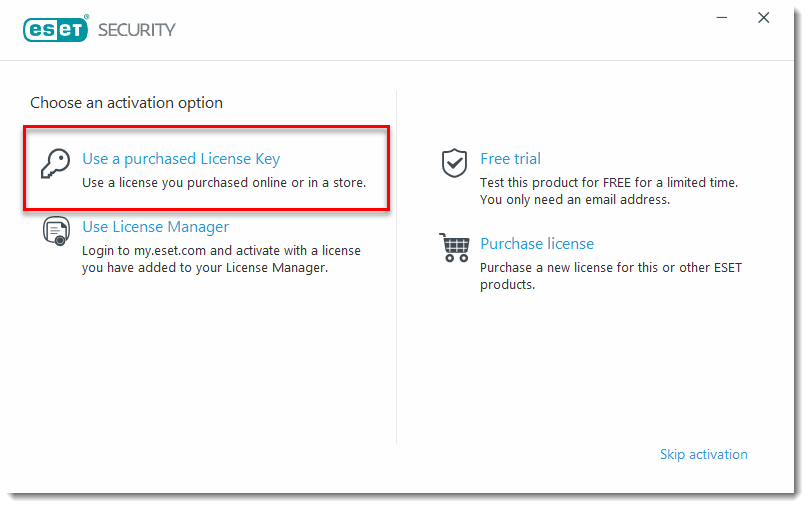Click the shield checkmark Free trial icon
809x508 pixels.
455,163
